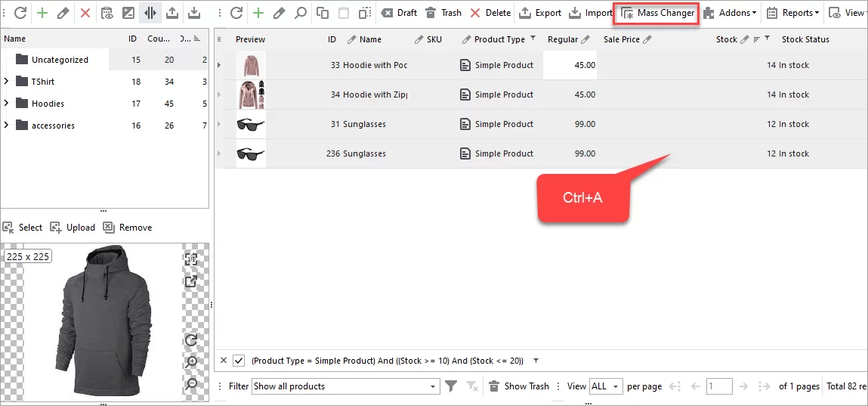Click the Show Trash button

[x=519, y=386]
